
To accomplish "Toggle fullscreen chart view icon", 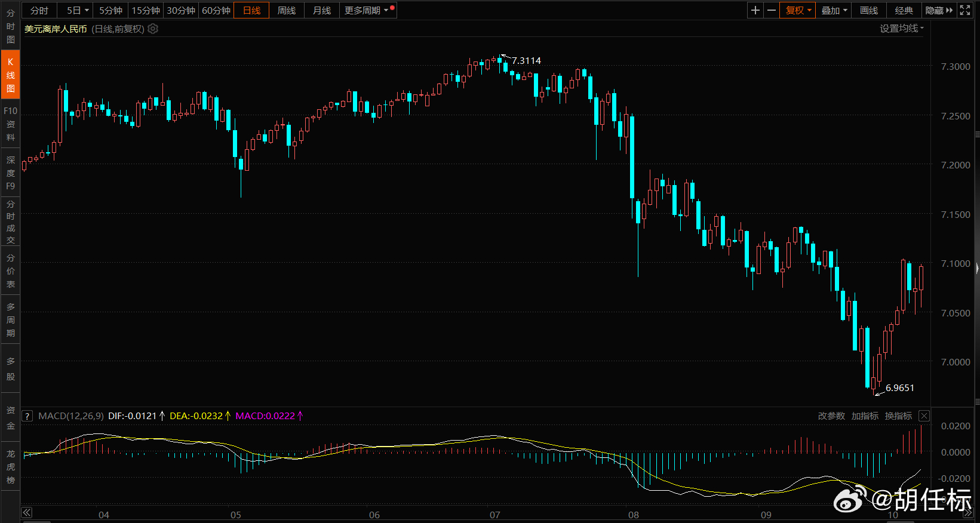I will pos(965,10).
